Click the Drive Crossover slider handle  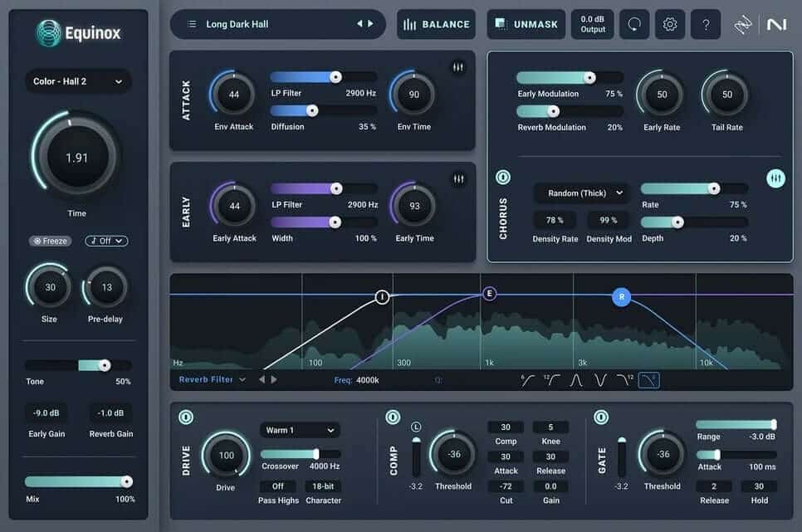(316, 454)
